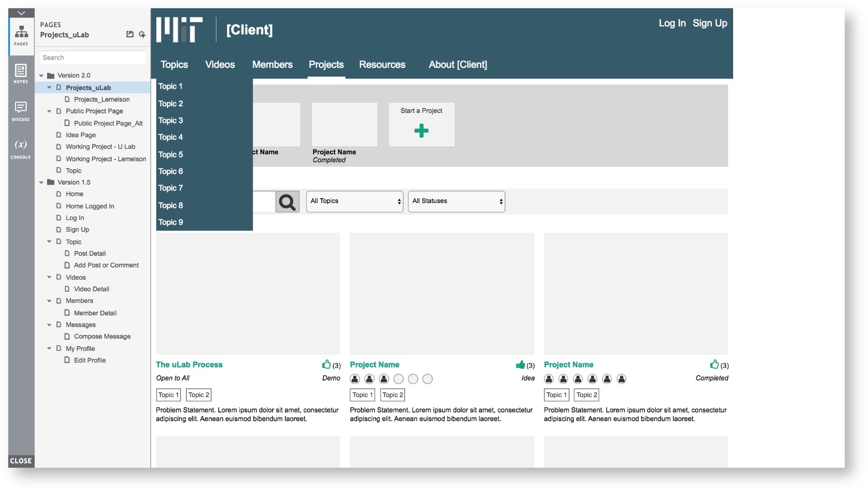Click the magnifying glass search button
Viewport: 868px width, 491px height.
point(287,202)
